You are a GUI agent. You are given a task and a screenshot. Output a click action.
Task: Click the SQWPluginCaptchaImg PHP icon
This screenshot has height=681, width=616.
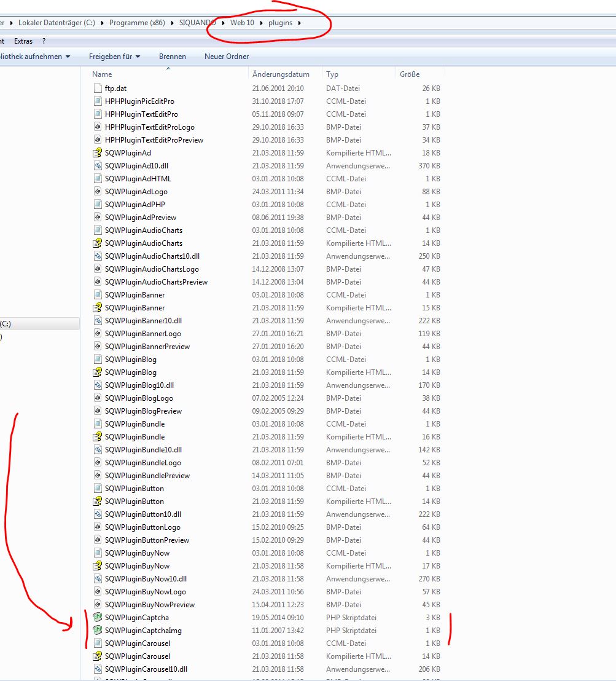(x=98, y=631)
